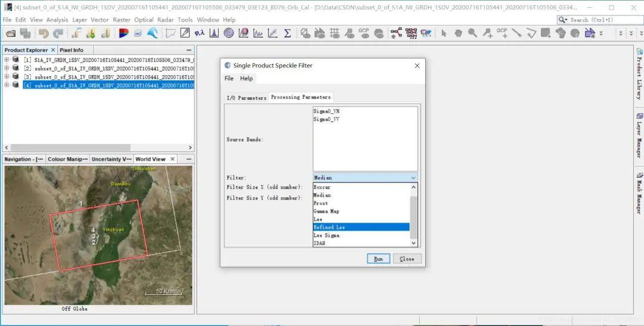Open the Filter combo box showing Median
644x326 pixels.
[365, 178]
